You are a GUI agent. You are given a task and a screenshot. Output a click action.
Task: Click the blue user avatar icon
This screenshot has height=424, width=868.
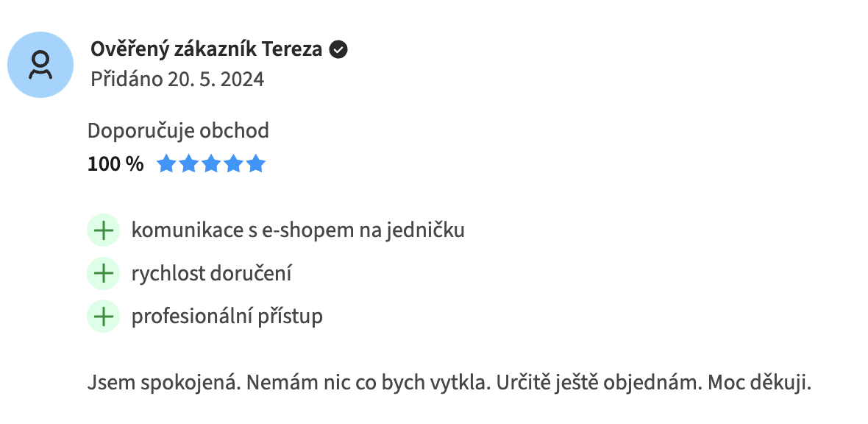pos(40,65)
